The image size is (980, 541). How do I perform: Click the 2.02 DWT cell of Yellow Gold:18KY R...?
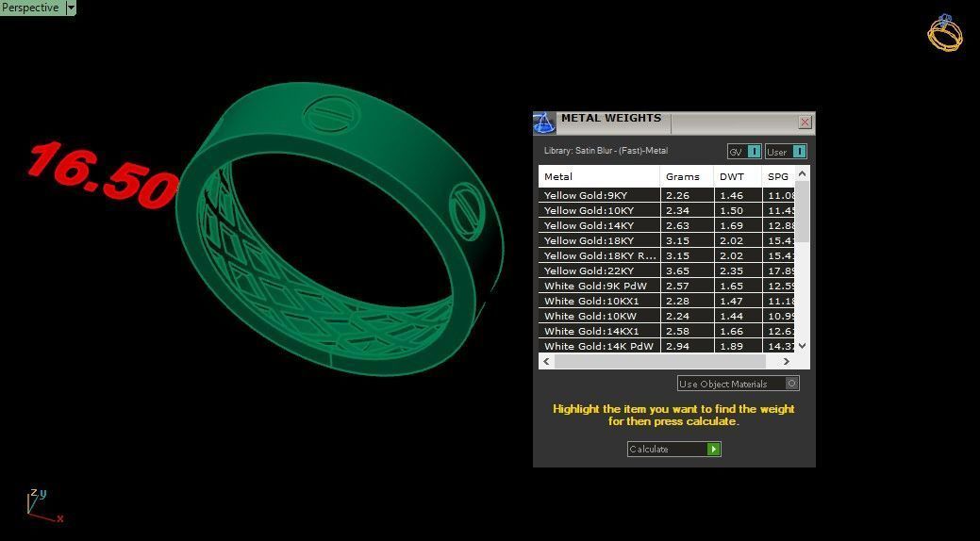coord(738,255)
